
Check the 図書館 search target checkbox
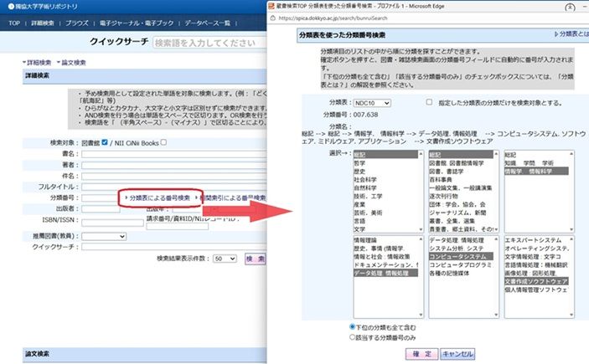pyautogui.click(x=105, y=142)
